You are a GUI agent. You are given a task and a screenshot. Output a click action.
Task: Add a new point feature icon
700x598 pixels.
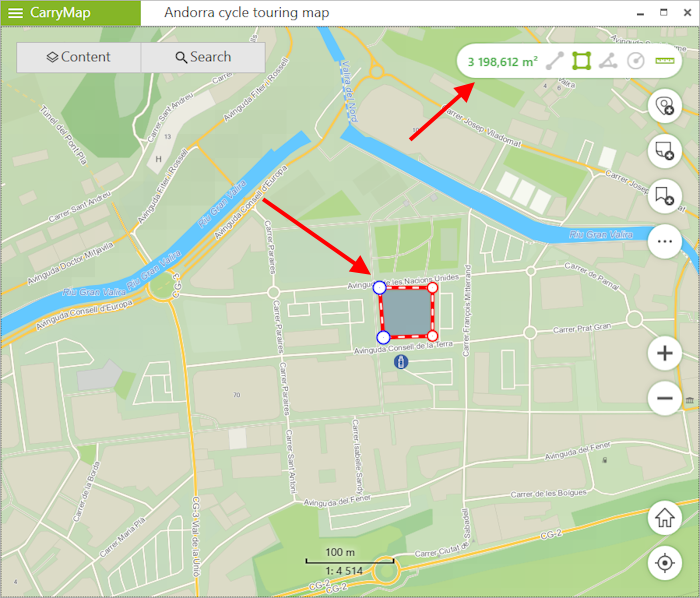coord(665,106)
